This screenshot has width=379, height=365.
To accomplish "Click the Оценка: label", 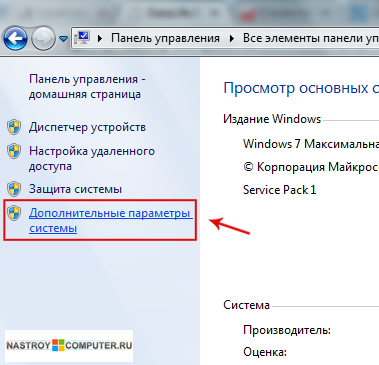I will tap(265, 352).
